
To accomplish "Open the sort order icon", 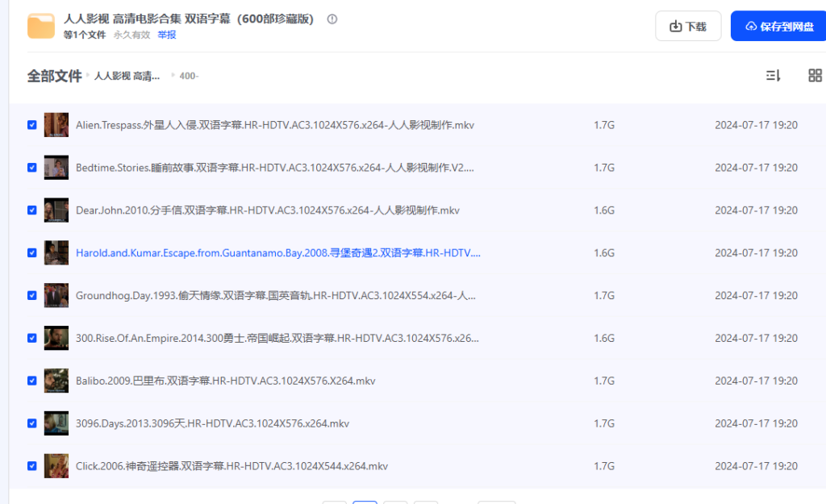I will click(x=773, y=75).
